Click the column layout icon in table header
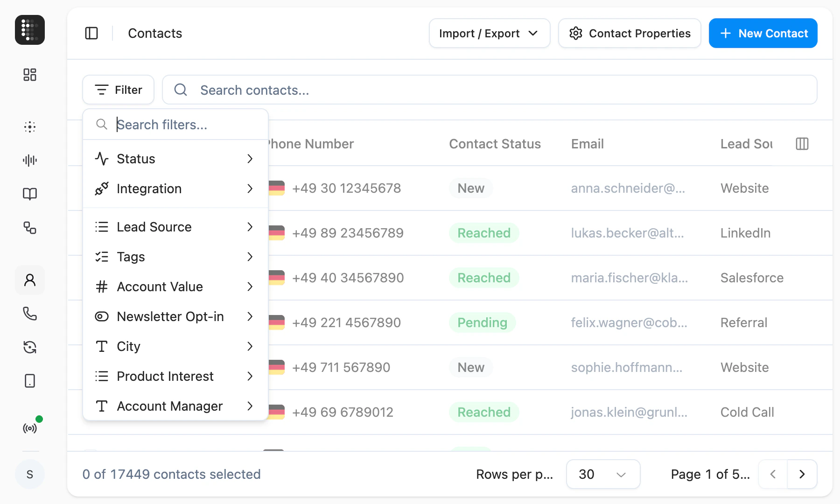 point(802,144)
